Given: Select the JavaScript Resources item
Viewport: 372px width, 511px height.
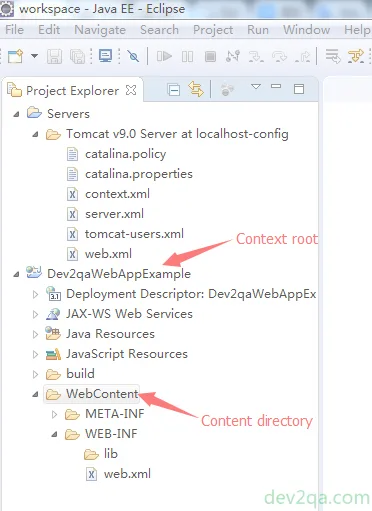Looking at the screenshot, I should (127, 354).
